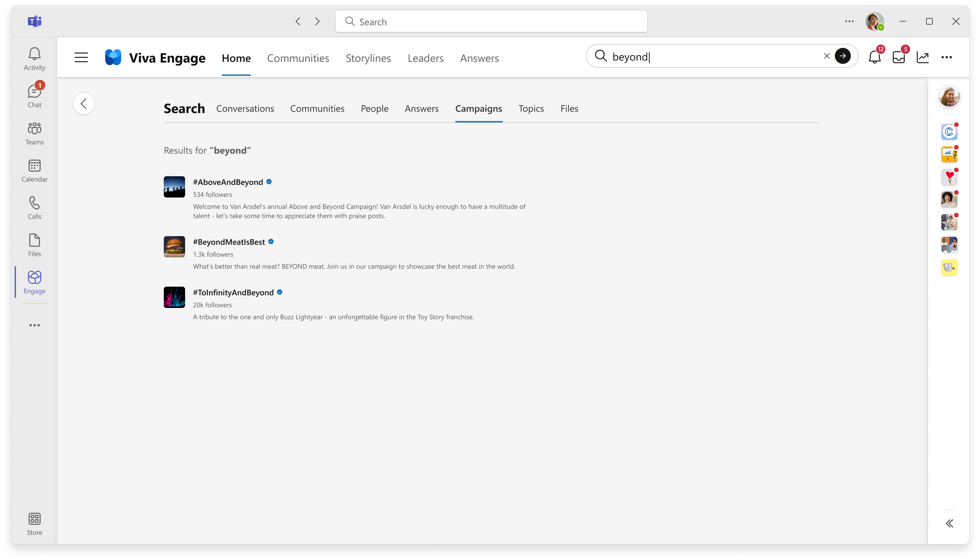
Task: Click the inbox/mail icon in top bar
Action: (x=898, y=57)
